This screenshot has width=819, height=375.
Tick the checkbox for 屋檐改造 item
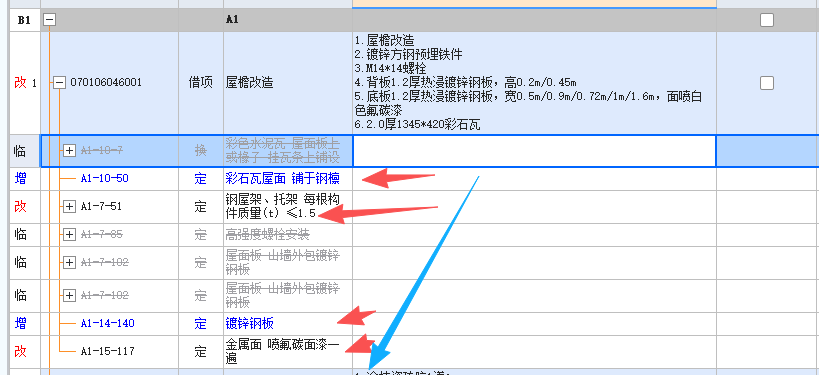pos(767,83)
